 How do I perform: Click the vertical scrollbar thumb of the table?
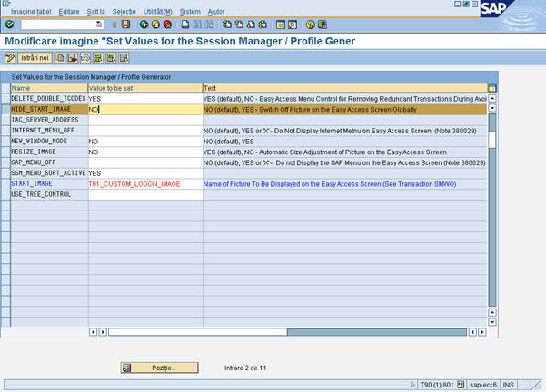[x=492, y=140]
